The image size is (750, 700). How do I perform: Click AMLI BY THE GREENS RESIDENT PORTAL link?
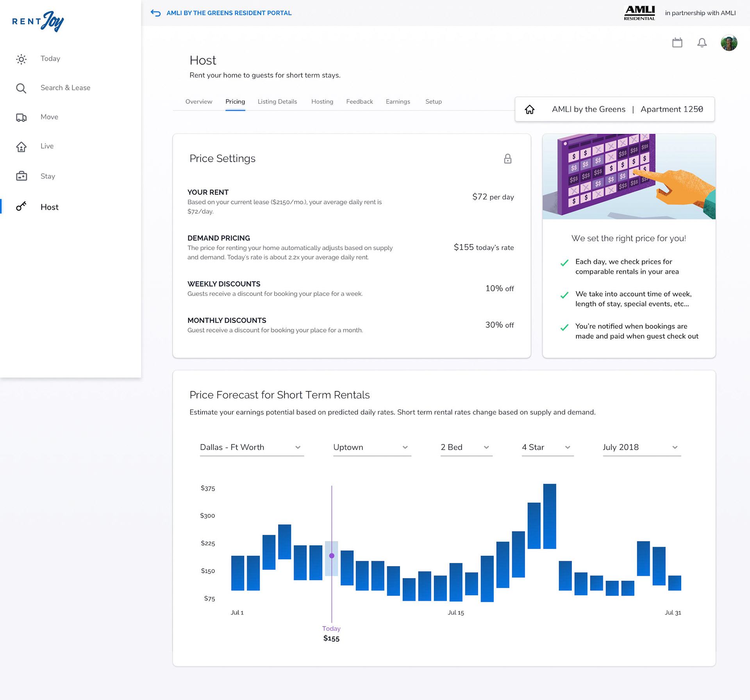(x=229, y=13)
